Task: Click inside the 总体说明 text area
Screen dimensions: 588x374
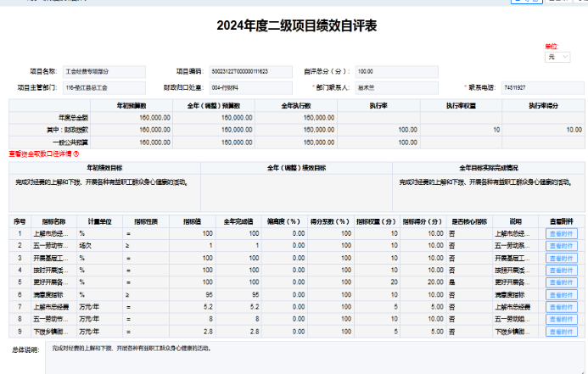Action: coord(316,358)
